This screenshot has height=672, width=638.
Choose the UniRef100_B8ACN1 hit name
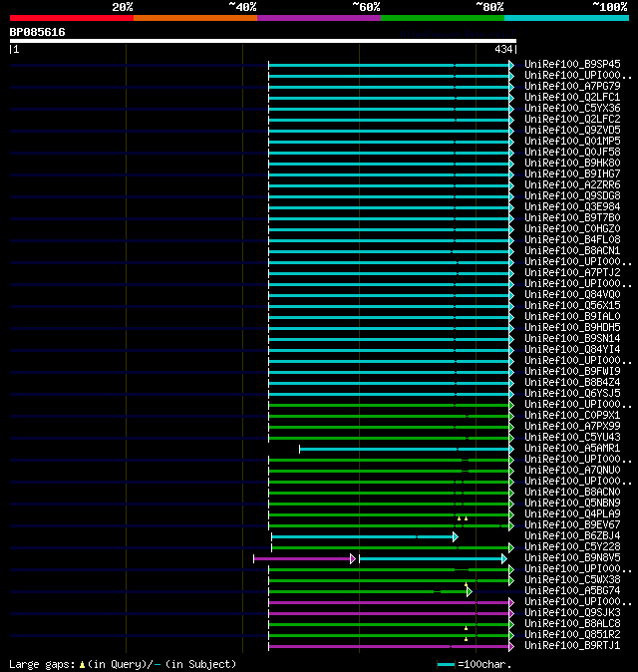pos(572,250)
